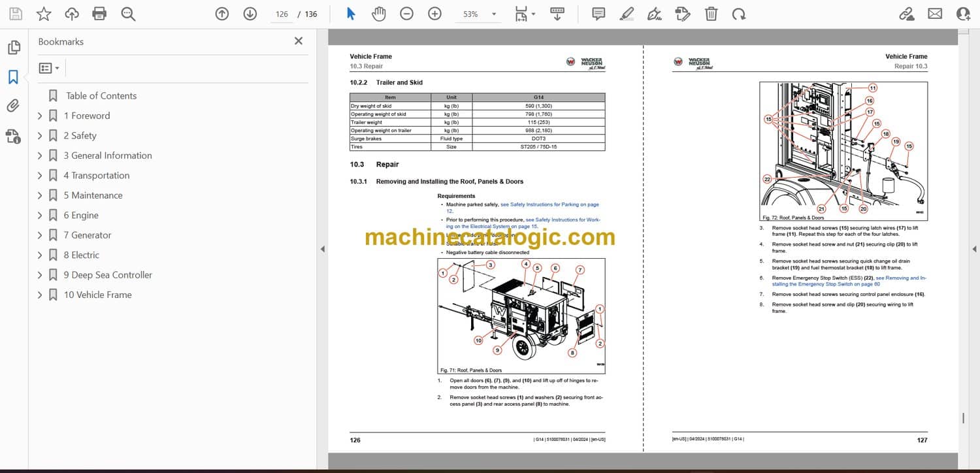
Task: Add document to favorites with star icon
Action: [x=44, y=14]
